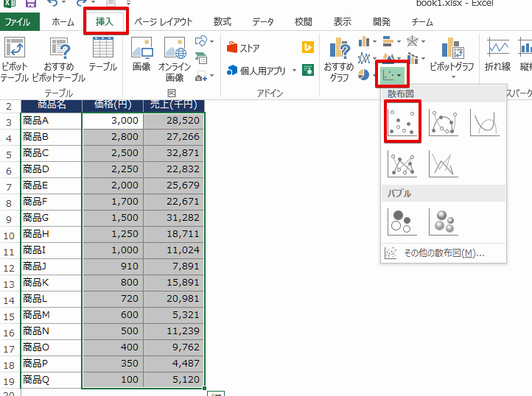Click the 商品名 header cell

(x=52, y=105)
